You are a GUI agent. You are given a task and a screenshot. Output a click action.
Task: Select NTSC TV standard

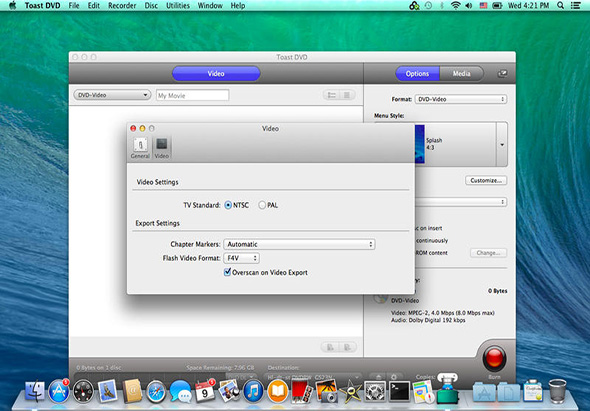tap(228, 205)
